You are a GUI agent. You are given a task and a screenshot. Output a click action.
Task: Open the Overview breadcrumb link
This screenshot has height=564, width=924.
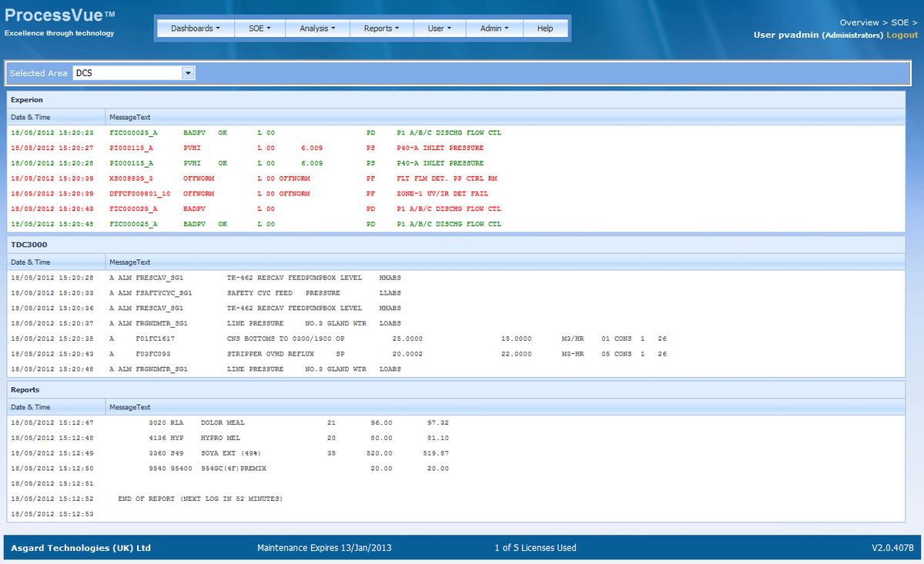point(860,22)
